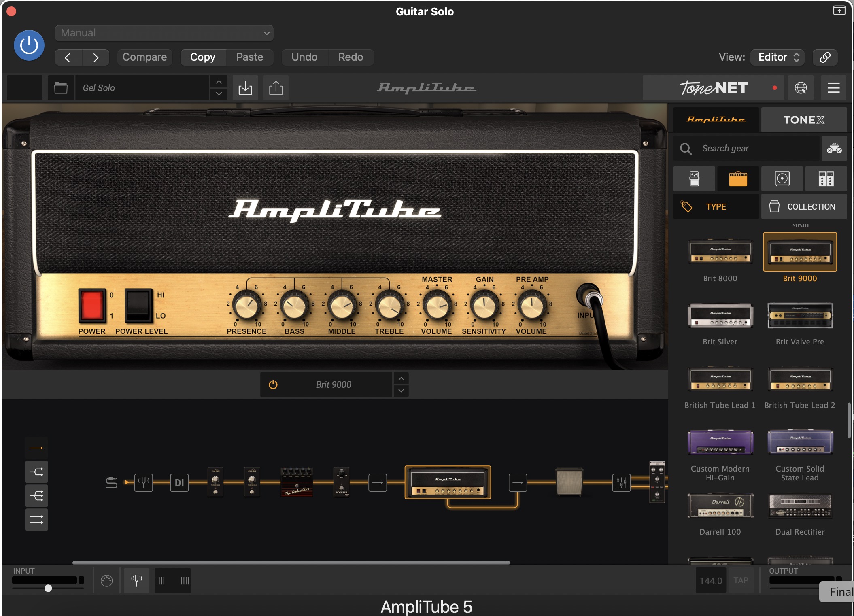This screenshot has width=854, height=616.
Task: Select the Brit Valve Pre thumbnail
Action: [800, 315]
